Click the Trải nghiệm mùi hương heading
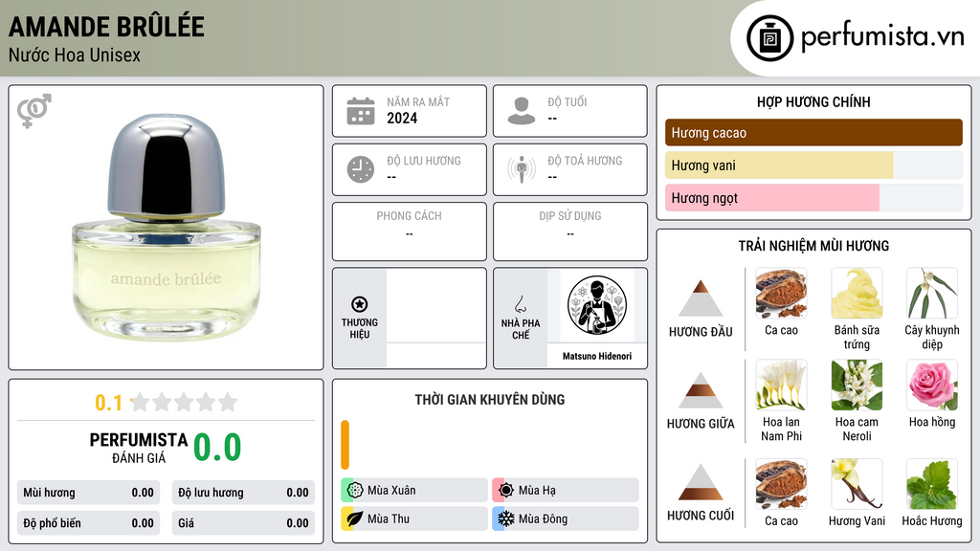 813,246
